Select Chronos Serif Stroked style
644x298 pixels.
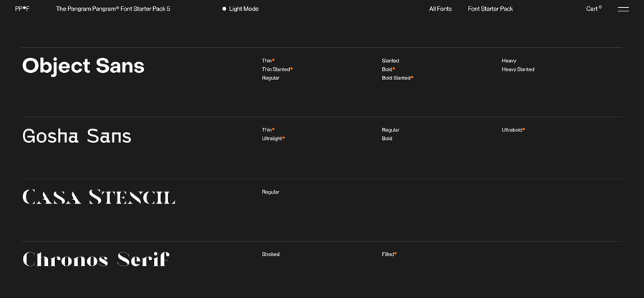270,254
